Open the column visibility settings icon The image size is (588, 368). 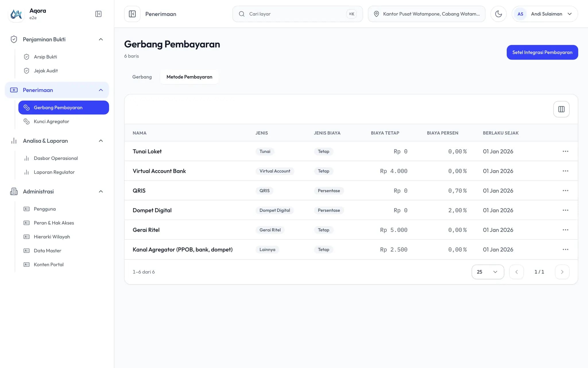(561, 109)
